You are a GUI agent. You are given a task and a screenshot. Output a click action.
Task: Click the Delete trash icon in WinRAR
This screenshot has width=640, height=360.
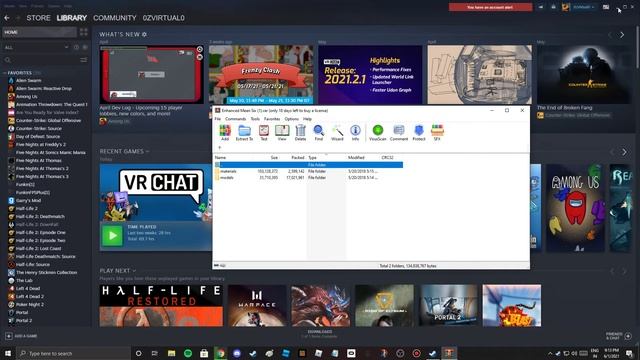[x=300, y=133]
